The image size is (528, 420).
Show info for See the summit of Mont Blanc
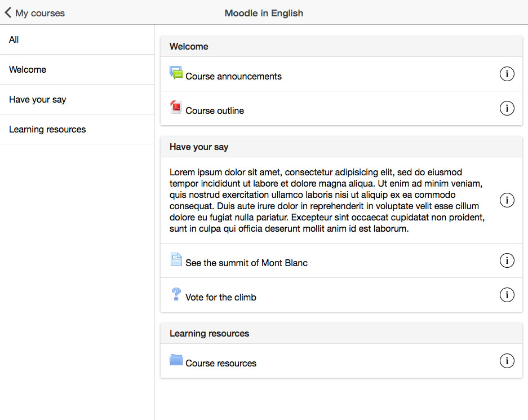[x=507, y=260]
